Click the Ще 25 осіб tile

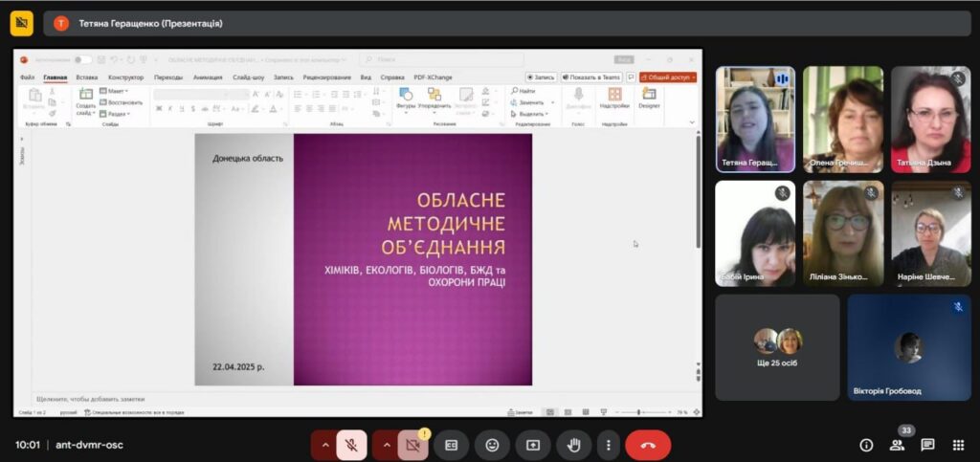(776, 346)
